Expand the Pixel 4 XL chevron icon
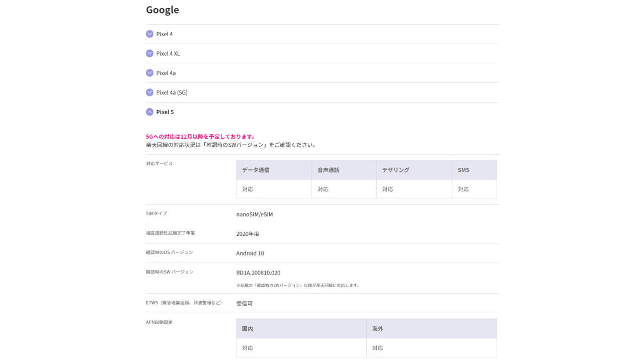The image size is (644, 362). (x=149, y=53)
